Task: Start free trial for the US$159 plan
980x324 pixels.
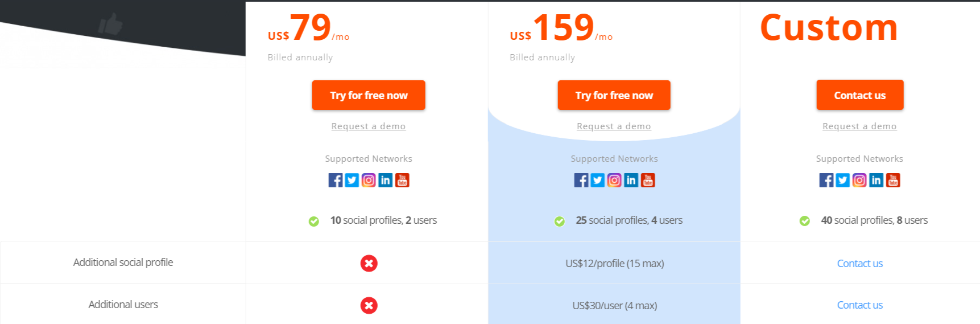Action: [614, 95]
